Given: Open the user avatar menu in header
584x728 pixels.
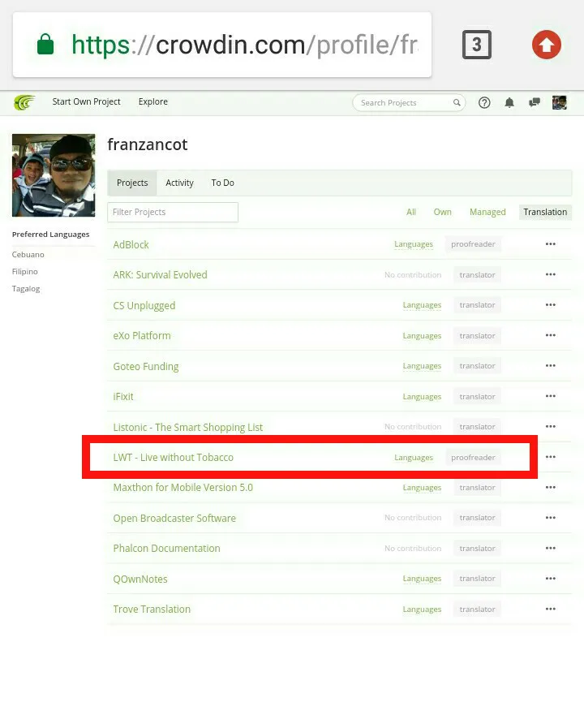Looking at the screenshot, I should 560,102.
